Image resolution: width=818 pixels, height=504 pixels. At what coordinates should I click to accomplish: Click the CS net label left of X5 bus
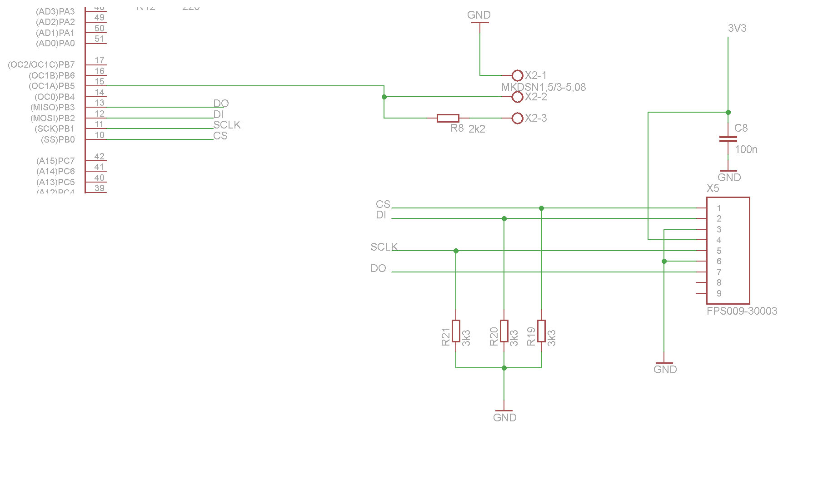(383, 204)
